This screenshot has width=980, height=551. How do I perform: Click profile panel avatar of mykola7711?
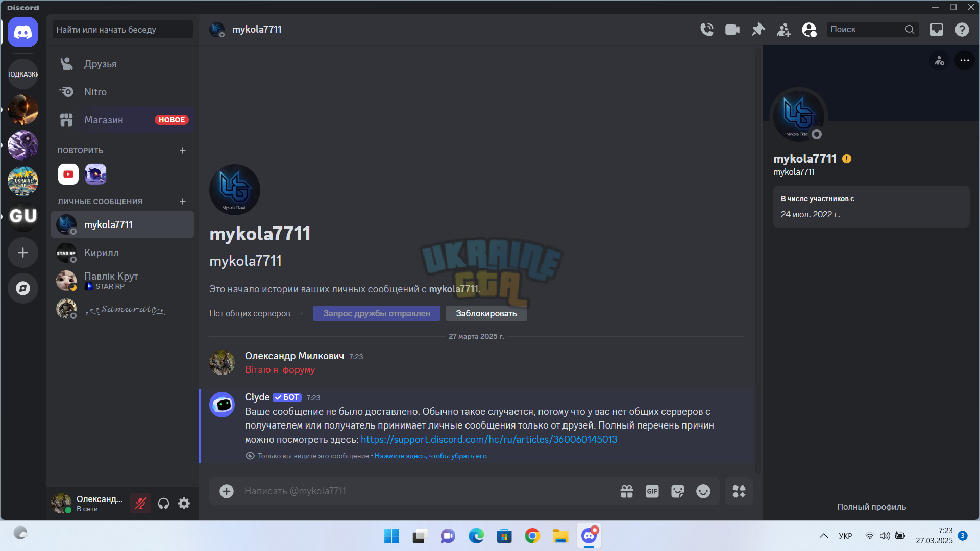(x=798, y=115)
